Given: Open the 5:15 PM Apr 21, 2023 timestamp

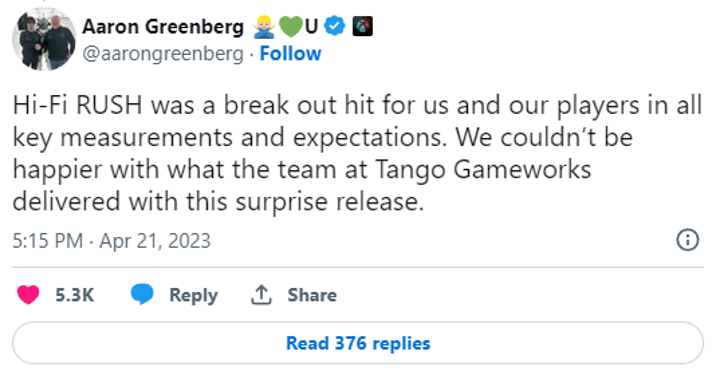Looking at the screenshot, I should pos(112,241).
